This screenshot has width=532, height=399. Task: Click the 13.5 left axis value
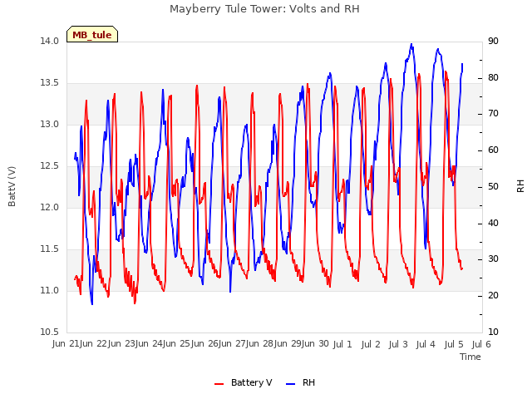pos(50,83)
